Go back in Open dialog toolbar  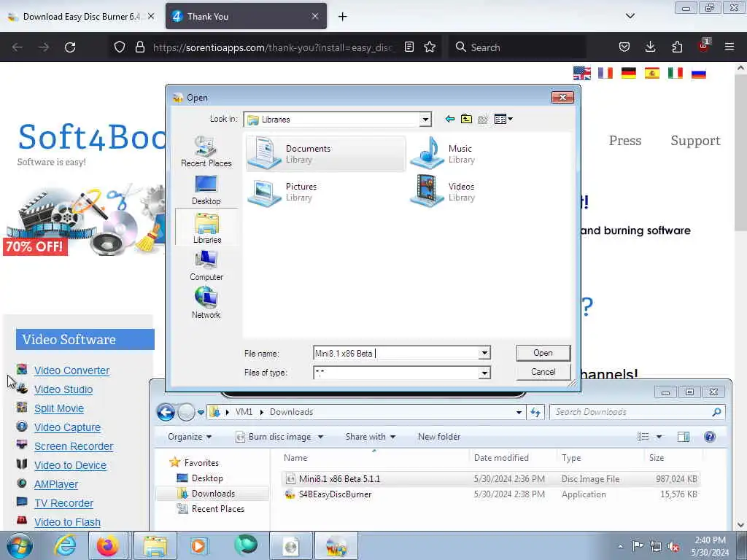point(449,119)
